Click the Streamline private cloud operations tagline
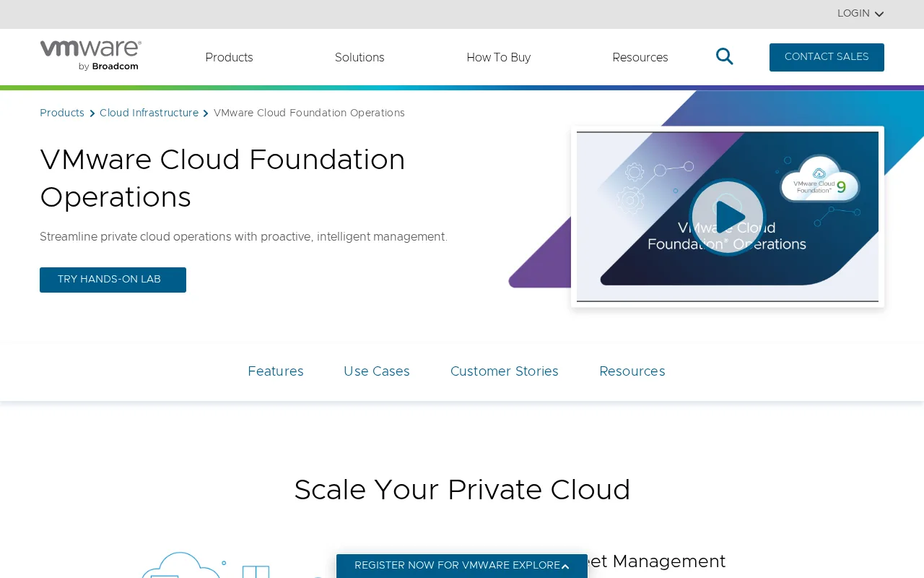The image size is (924, 578). click(243, 237)
